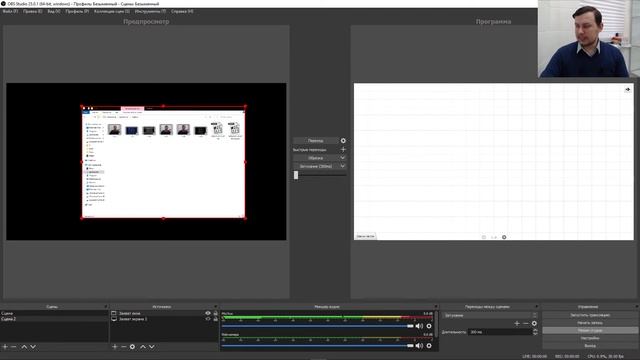Pop out the Управление dock panel
640x360 pixels.
[637, 307]
